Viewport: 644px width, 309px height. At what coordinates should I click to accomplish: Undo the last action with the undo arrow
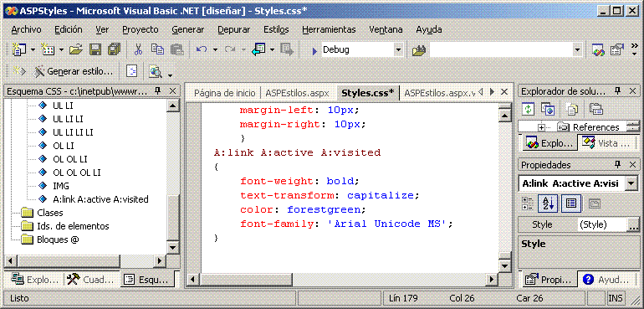[x=202, y=49]
